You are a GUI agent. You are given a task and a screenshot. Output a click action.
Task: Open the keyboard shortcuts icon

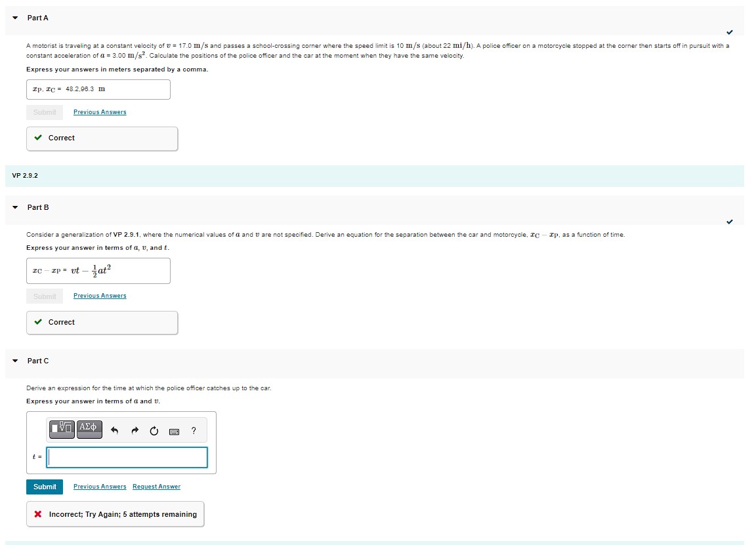point(173,430)
